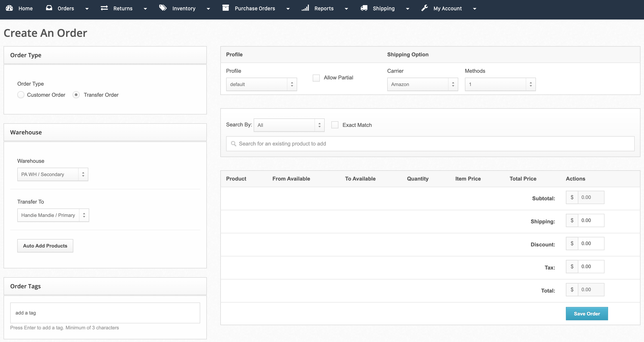Click the Total Price column header
This screenshot has width=644, height=342.
pyautogui.click(x=523, y=179)
